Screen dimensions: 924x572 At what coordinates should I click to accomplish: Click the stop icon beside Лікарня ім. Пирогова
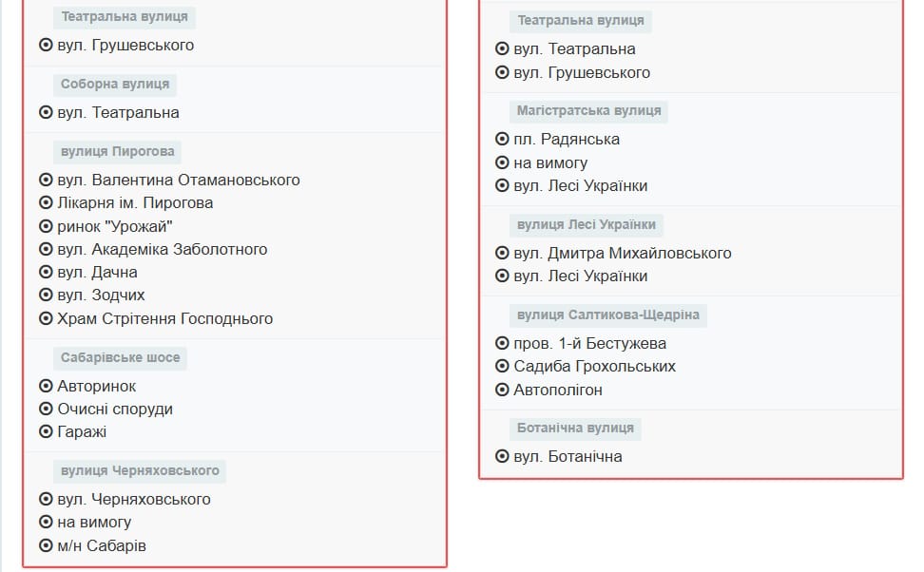[44, 202]
